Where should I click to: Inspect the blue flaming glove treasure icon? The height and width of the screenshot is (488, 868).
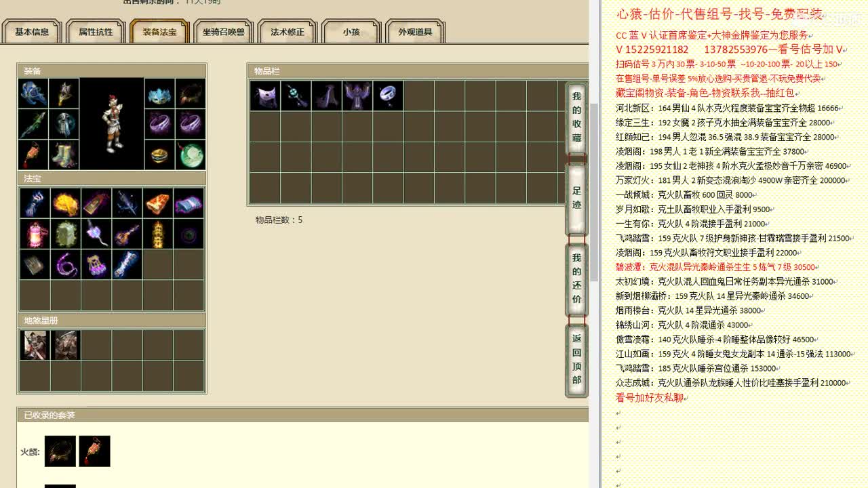coord(35,203)
